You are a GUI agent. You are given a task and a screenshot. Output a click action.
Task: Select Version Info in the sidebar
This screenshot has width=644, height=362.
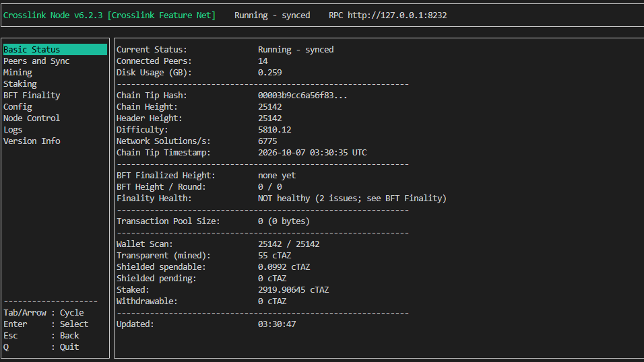pyautogui.click(x=32, y=141)
